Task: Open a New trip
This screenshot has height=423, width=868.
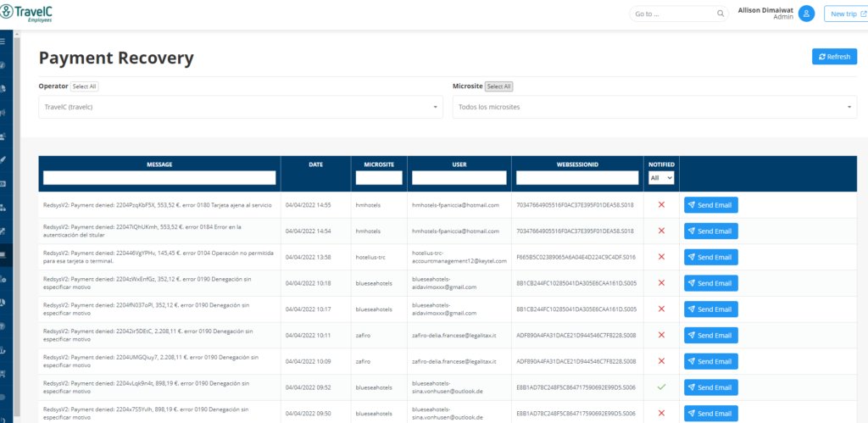Action: (x=843, y=14)
